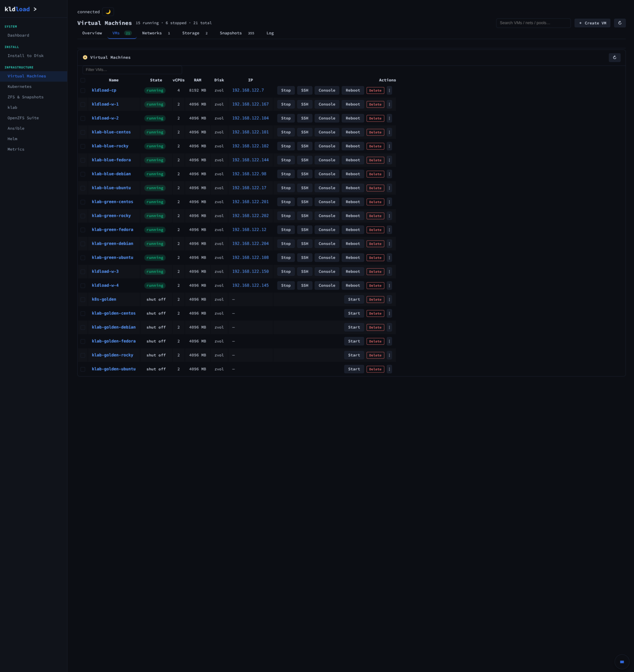
Task: Click the refresh icon beside Create VM
Action: [x=620, y=23]
